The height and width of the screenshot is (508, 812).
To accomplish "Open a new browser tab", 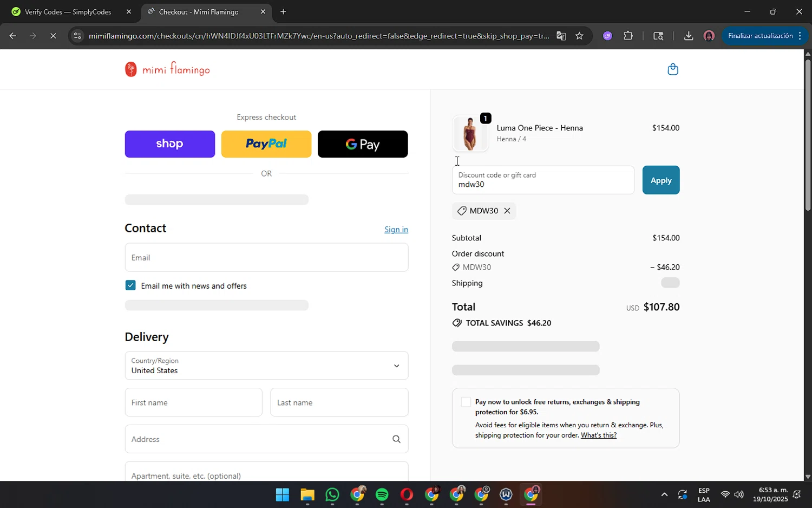I will coord(283,11).
